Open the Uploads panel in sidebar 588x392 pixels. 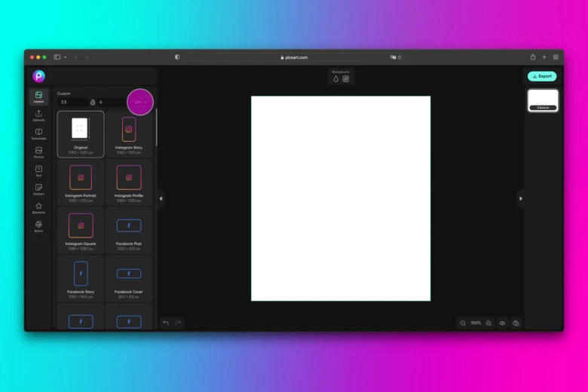[x=38, y=115]
